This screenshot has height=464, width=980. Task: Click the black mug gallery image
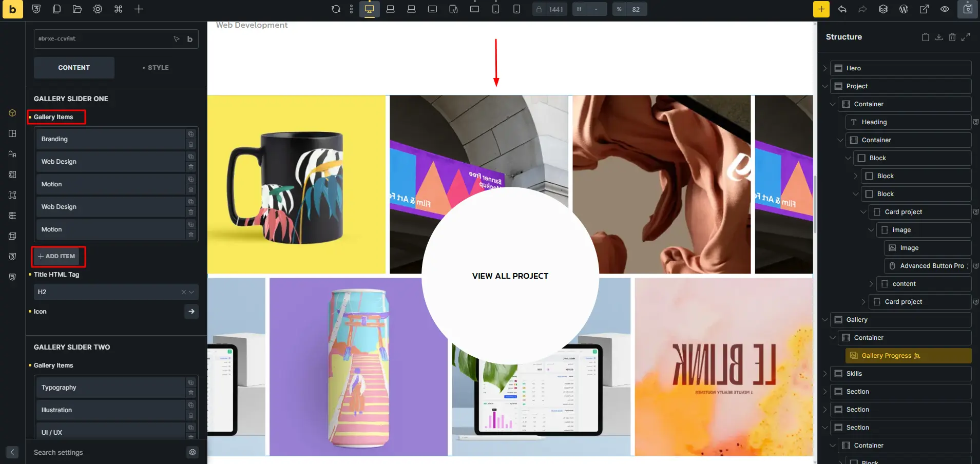[x=296, y=184]
